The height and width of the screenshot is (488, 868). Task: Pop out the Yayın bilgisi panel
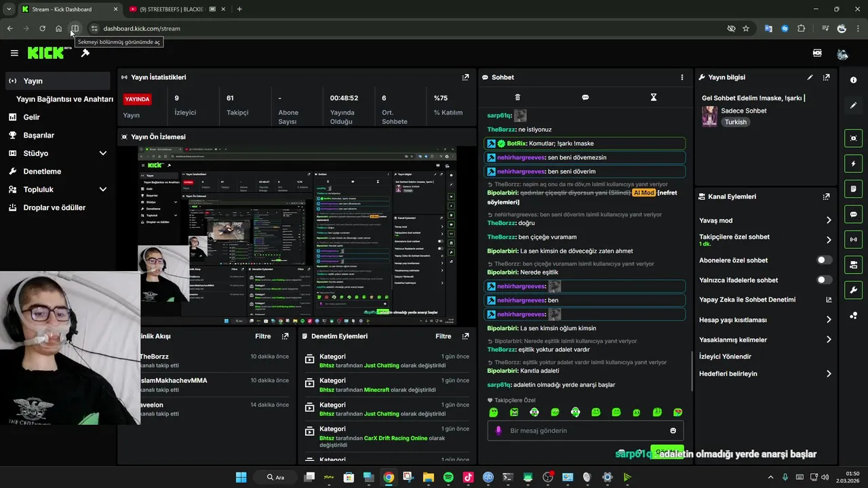pyautogui.click(x=826, y=77)
